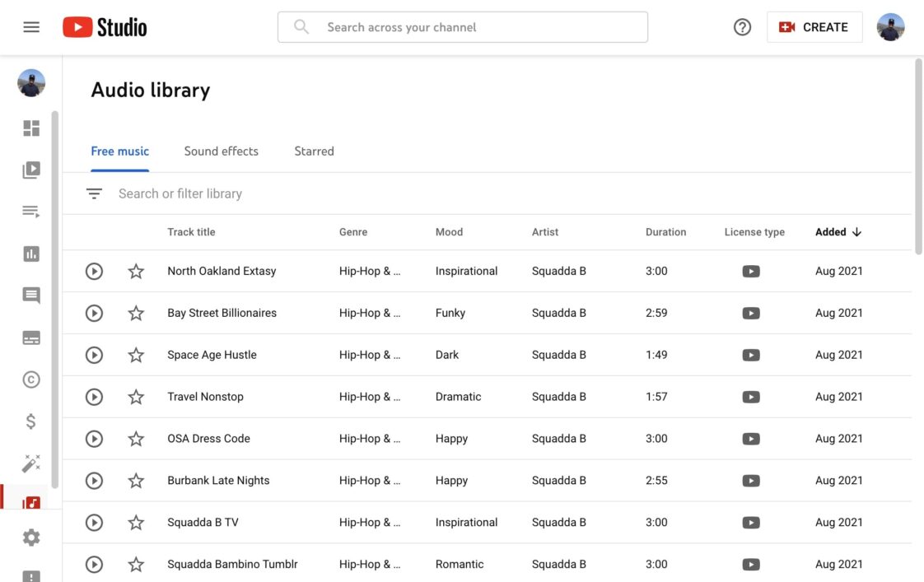Open the Comments section icon
Viewport: 924px width, 582px height.
point(30,295)
